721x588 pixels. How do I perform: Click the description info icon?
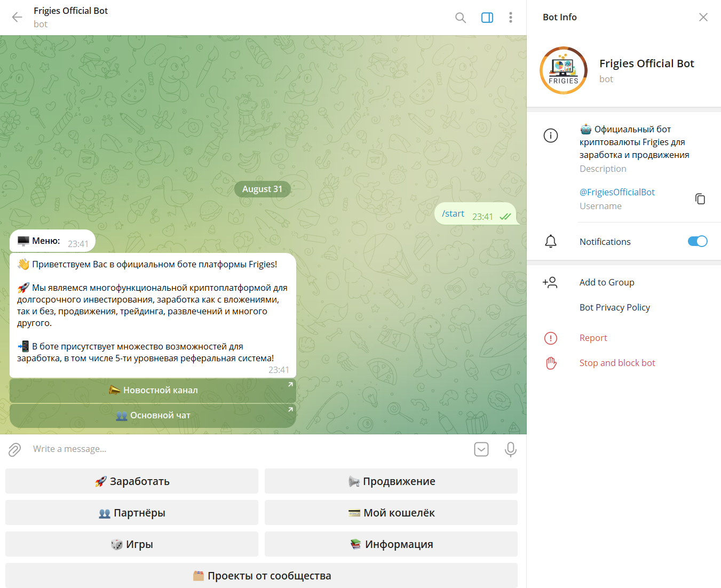pos(551,136)
